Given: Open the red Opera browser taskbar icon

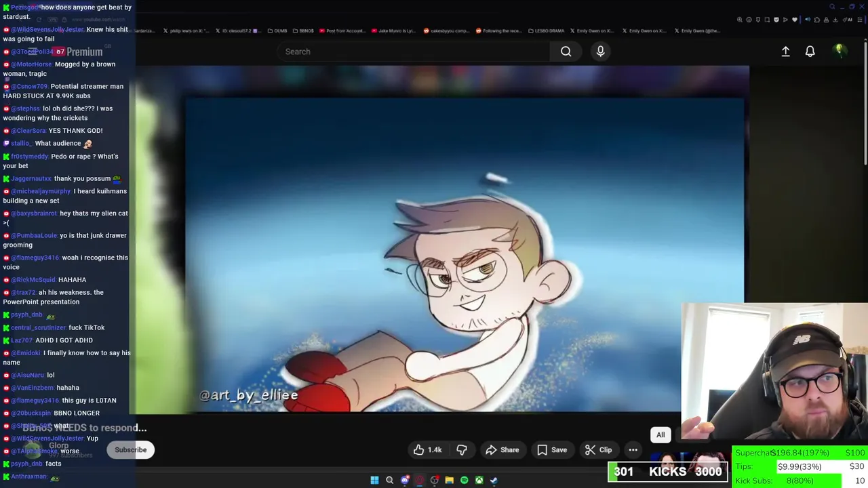Looking at the screenshot, I should click(420, 481).
